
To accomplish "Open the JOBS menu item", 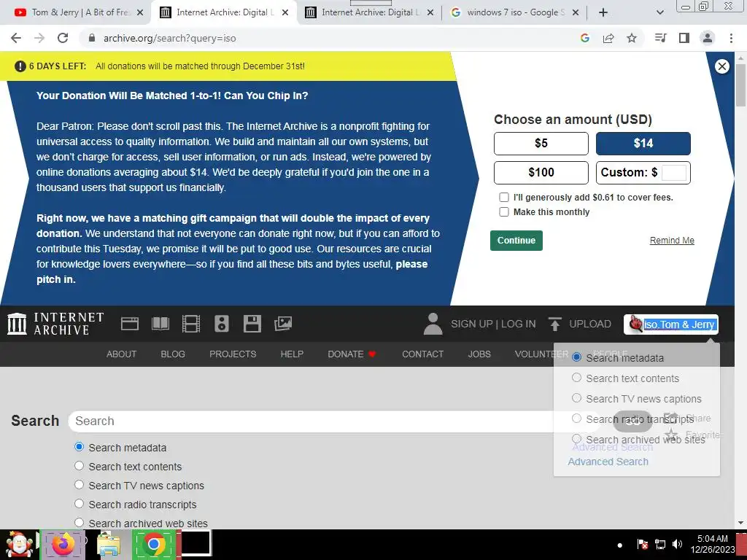I will tap(479, 354).
